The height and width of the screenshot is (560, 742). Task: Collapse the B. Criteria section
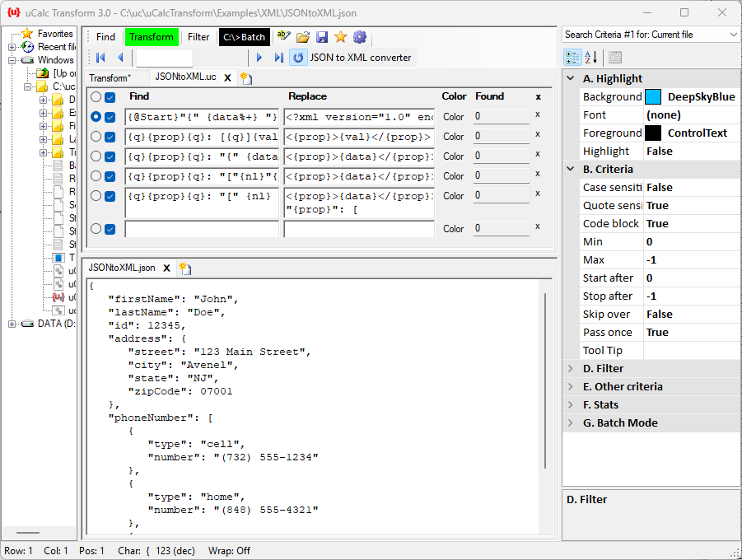pos(571,169)
